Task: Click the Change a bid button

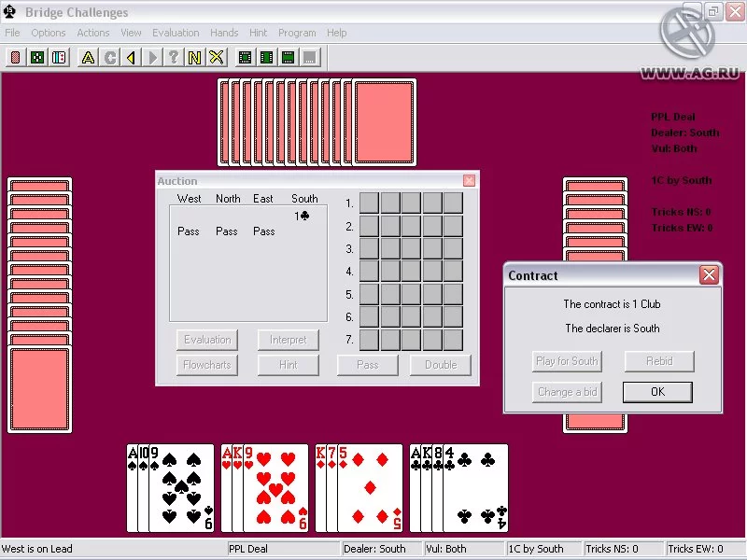Action: 567,392
